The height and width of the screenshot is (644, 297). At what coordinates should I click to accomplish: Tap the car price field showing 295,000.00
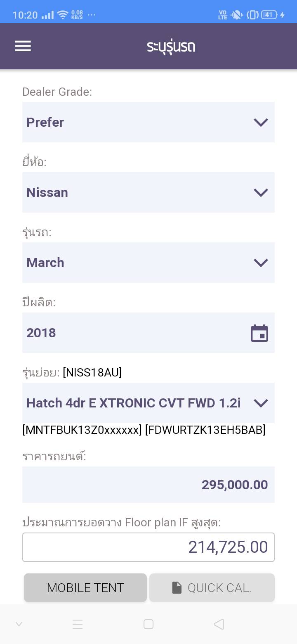pyautogui.click(x=148, y=485)
